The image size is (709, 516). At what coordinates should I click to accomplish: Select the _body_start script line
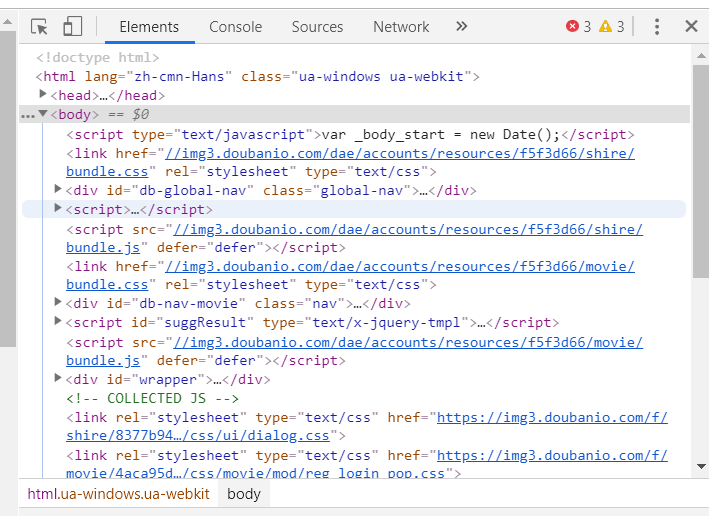point(350,134)
